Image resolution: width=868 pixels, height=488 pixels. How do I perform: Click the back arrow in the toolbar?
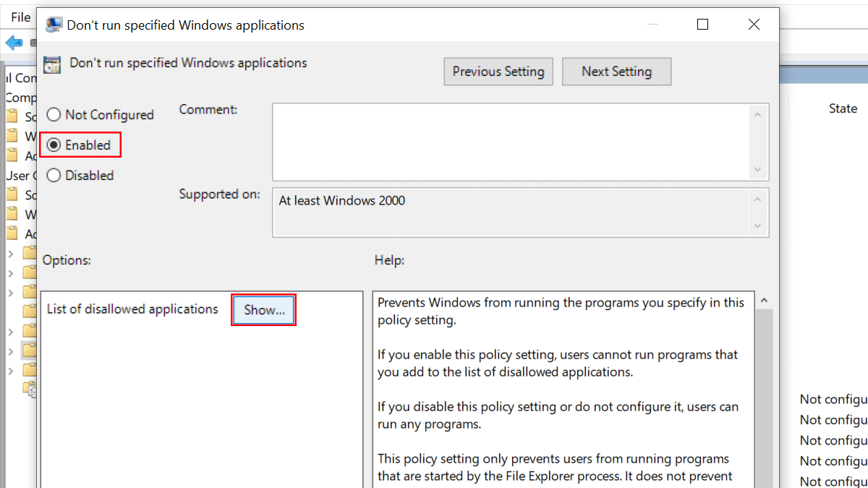[x=13, y=43]
